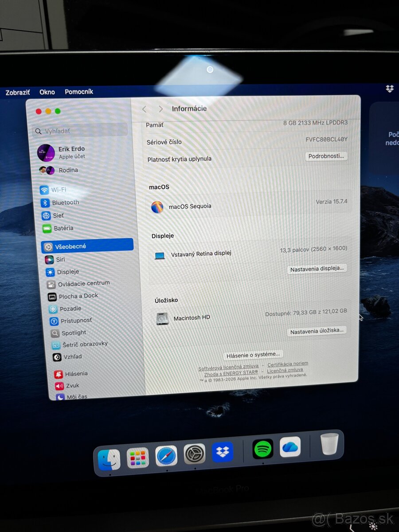Click the Siri icon in the sidebar
399x532 pixels.
49,259
